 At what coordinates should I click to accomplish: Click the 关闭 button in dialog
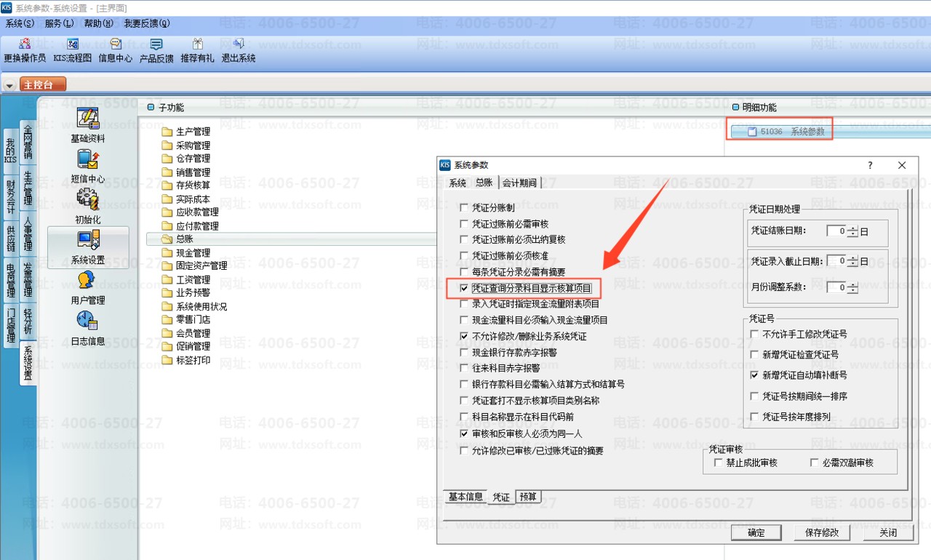coord(888,533)
